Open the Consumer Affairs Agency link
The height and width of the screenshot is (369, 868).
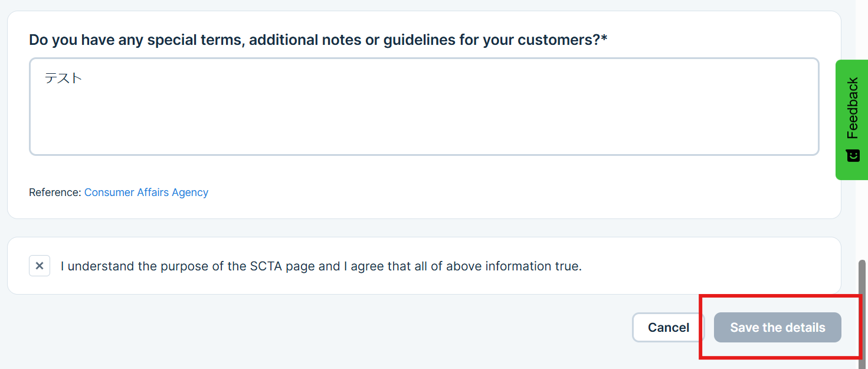[146, 192]
